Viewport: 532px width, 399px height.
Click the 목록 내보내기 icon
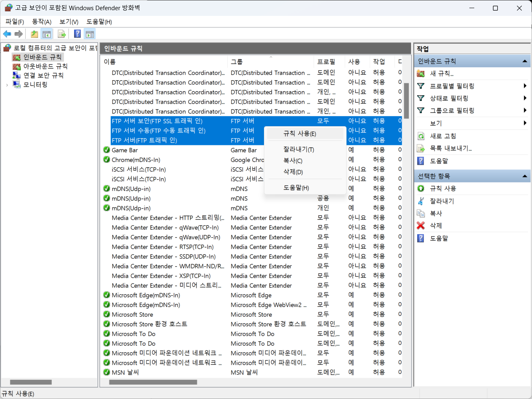(421, 148)
